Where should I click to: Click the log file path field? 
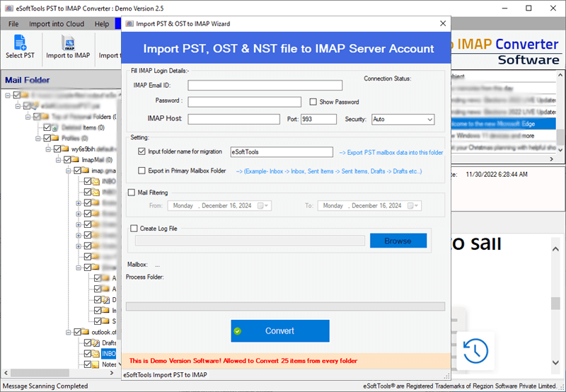coord(250,241)
